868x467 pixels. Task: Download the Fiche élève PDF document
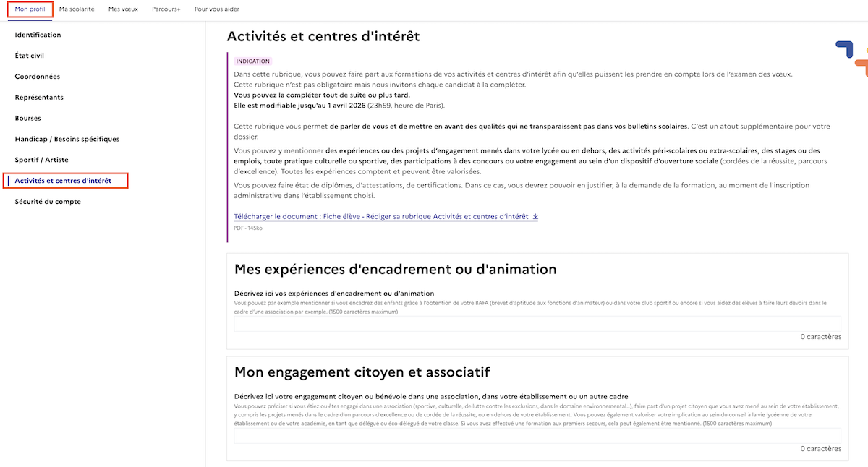click(x=376, y=216)
